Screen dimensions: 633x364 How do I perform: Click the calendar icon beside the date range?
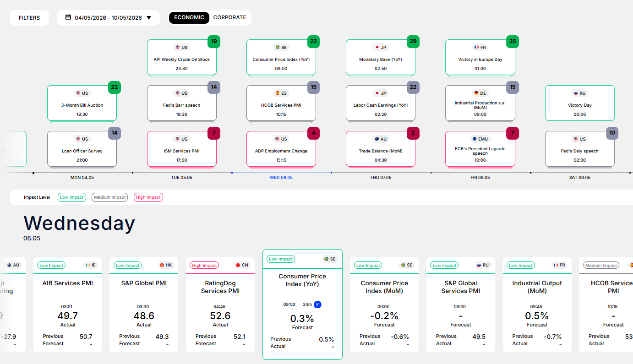point(68,17)
